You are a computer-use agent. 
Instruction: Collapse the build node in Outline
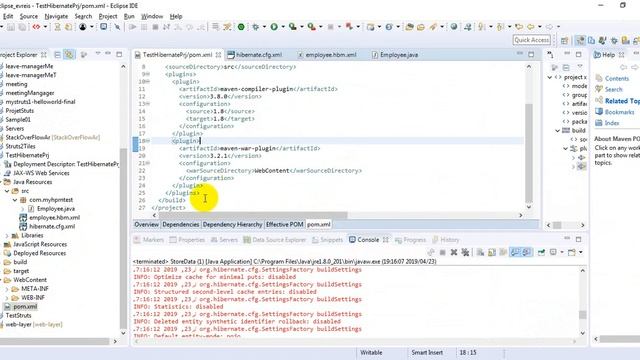(x=558, y=131)
